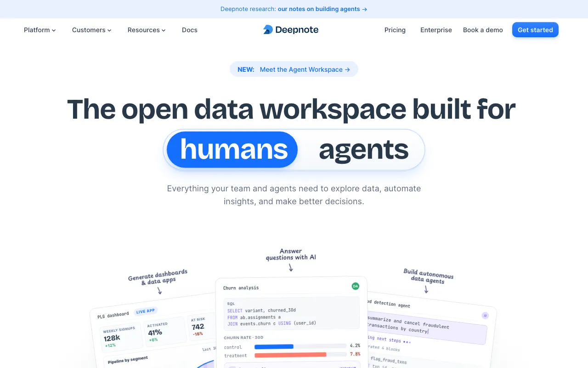Open the notes on building agents banner link
Screen dimensions: 588x368
pos(322,9)
